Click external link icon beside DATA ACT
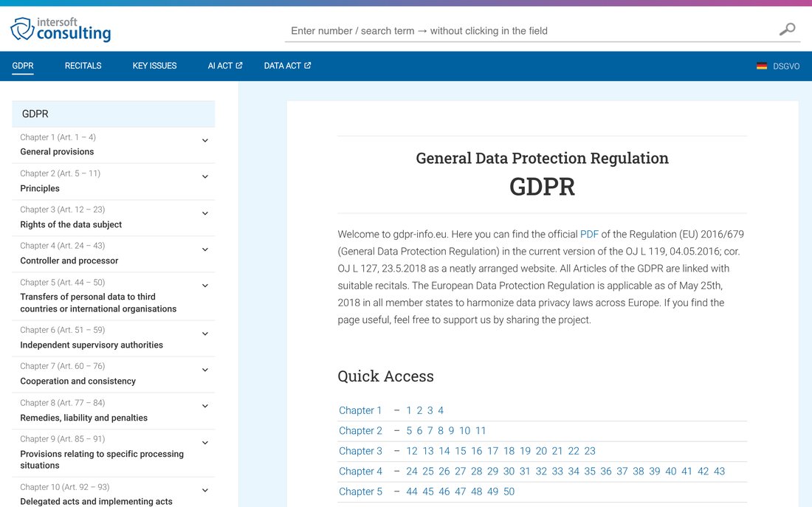 click(x=307, y=65)
